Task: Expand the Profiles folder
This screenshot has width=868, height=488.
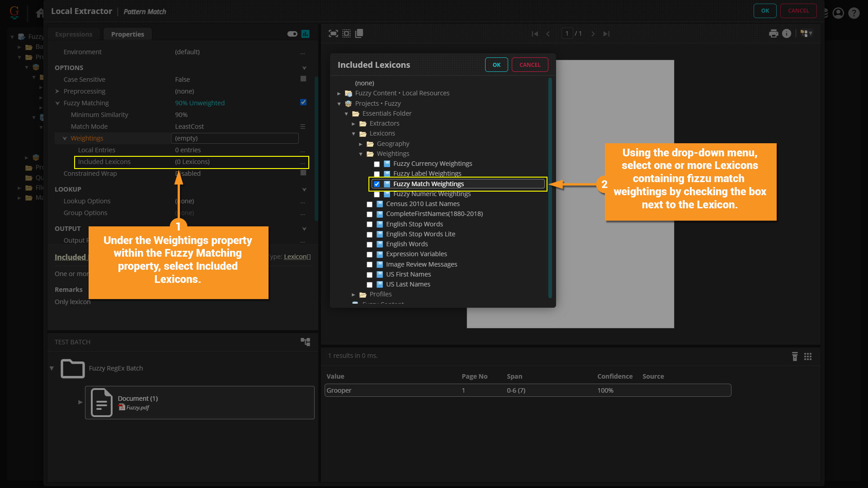Action: (x=354, y=295)
